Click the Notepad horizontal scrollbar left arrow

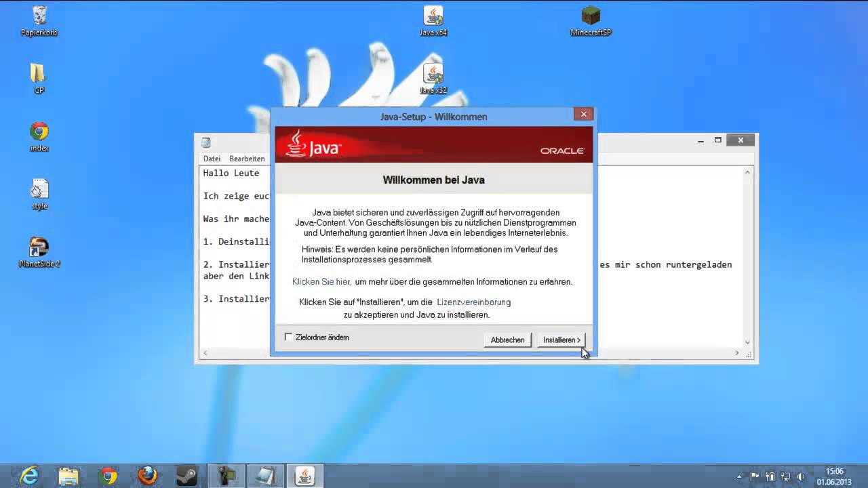(205, 353)
